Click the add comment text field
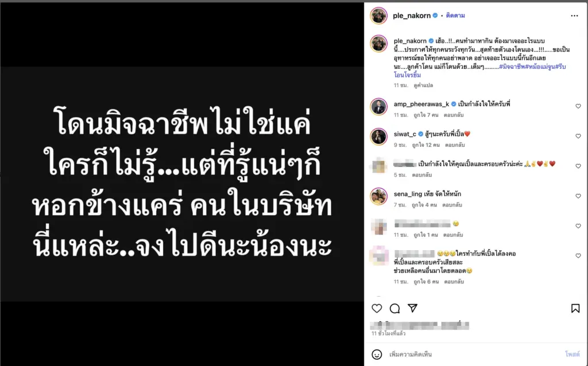588x366 pixels. 474,354
